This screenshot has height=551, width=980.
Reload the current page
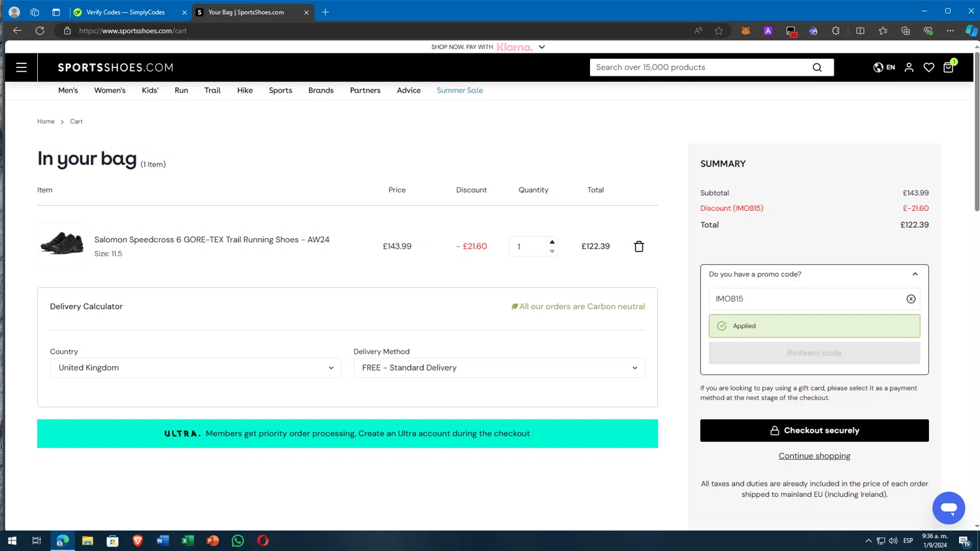tap(40, 31)
